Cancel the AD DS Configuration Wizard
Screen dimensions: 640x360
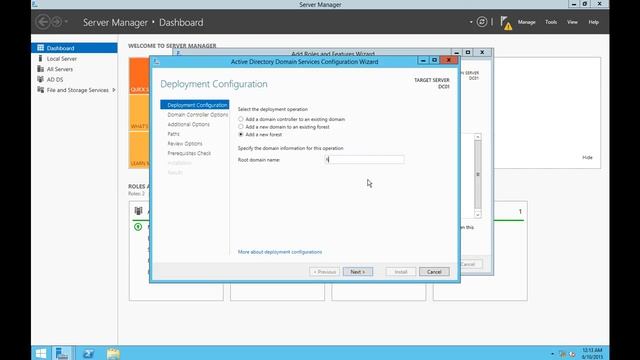[x=434, y=272]
